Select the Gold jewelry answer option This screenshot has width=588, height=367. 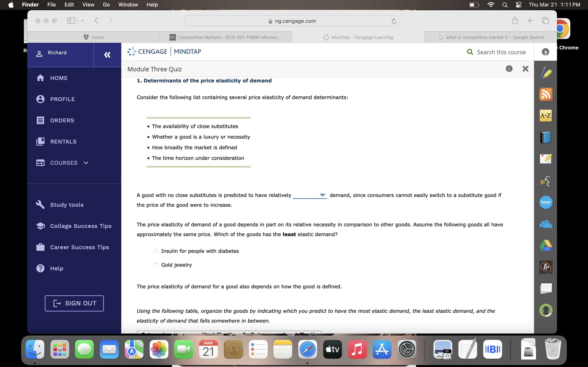156,265
